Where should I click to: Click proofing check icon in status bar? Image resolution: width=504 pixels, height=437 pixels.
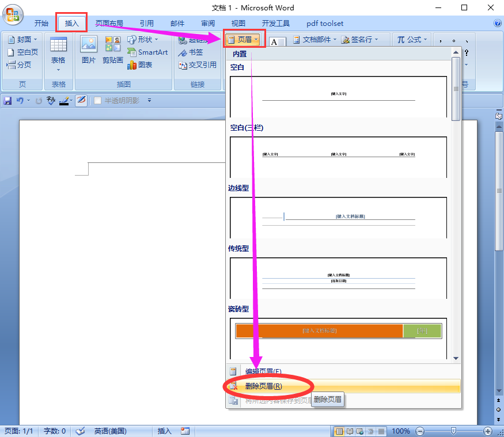coord(80,431)
